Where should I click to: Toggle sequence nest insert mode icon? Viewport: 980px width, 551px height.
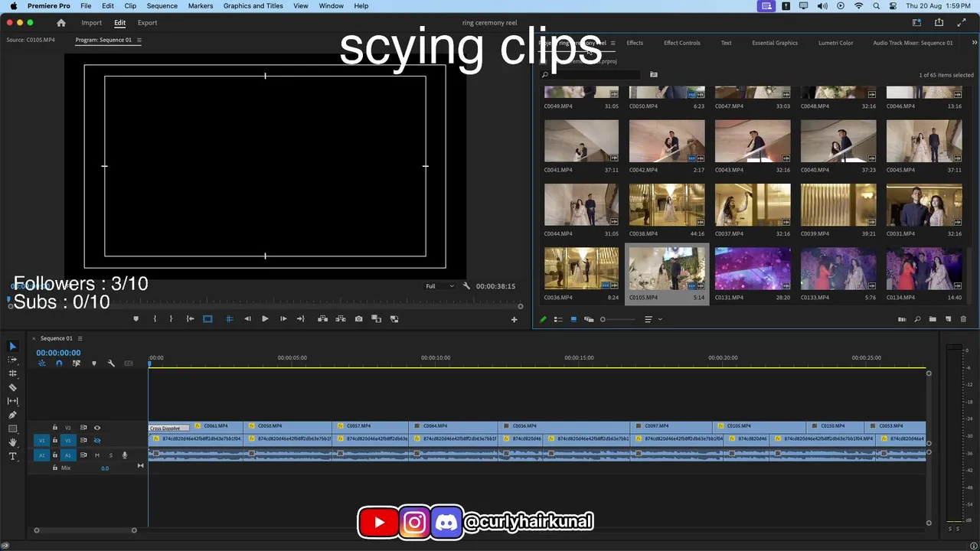point(42,364)
